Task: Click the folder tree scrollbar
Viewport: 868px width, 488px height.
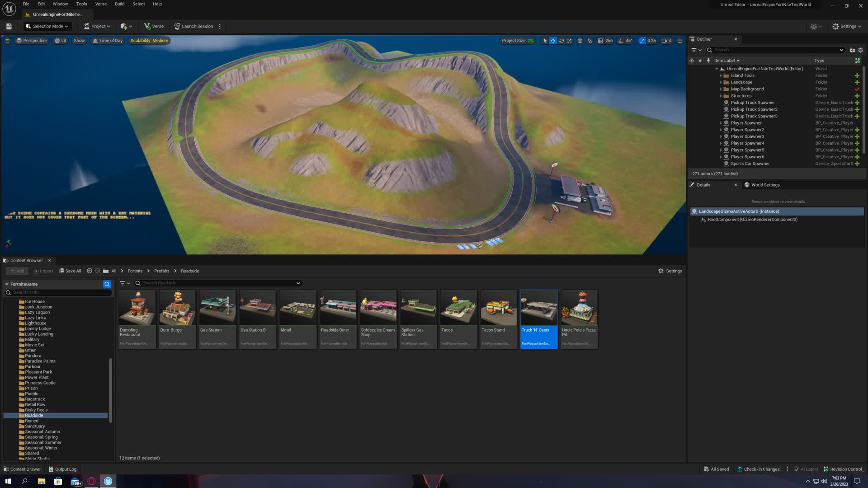Action: [111, 390]
